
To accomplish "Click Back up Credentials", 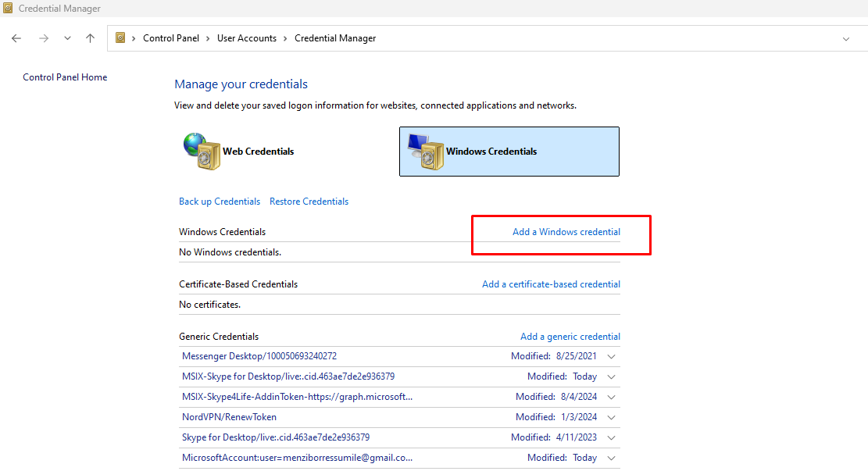I will click(220, 201).
